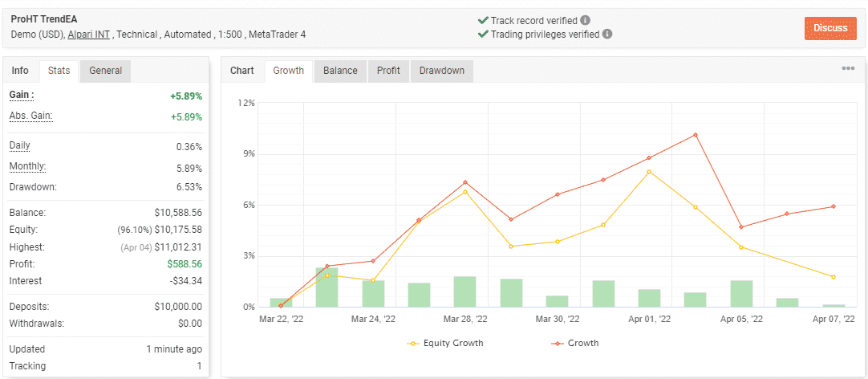Click the Abs. Gain label
Viewport: 868px width, 379px height.
click(31, 116)
